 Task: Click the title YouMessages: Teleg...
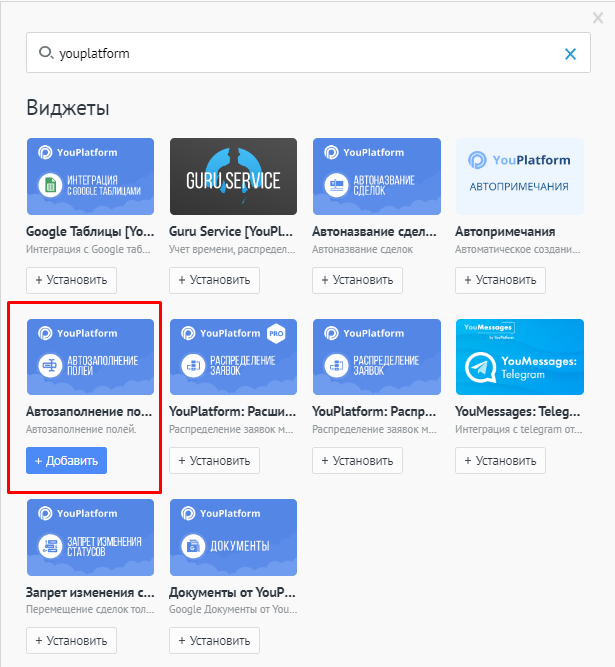pos(518,412)
